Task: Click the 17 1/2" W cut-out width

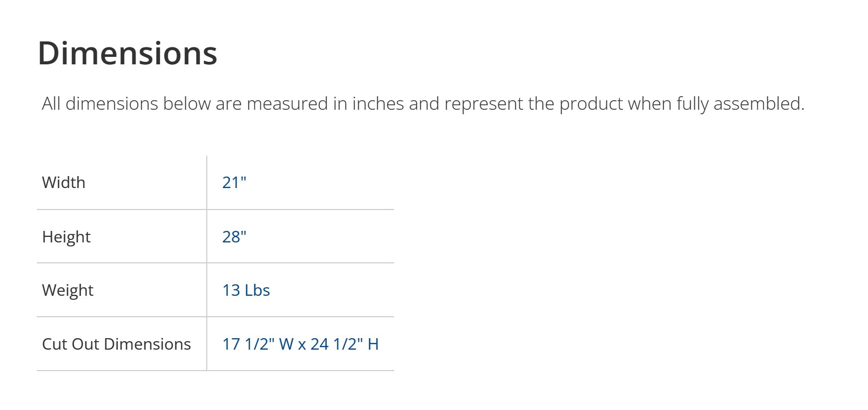Action: (x=258, y=344)
